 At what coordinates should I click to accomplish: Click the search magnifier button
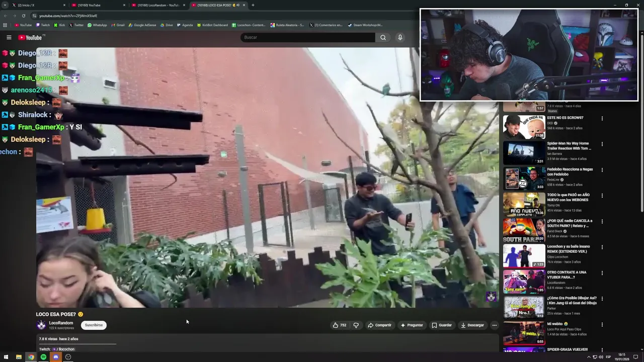click(383, 37)
